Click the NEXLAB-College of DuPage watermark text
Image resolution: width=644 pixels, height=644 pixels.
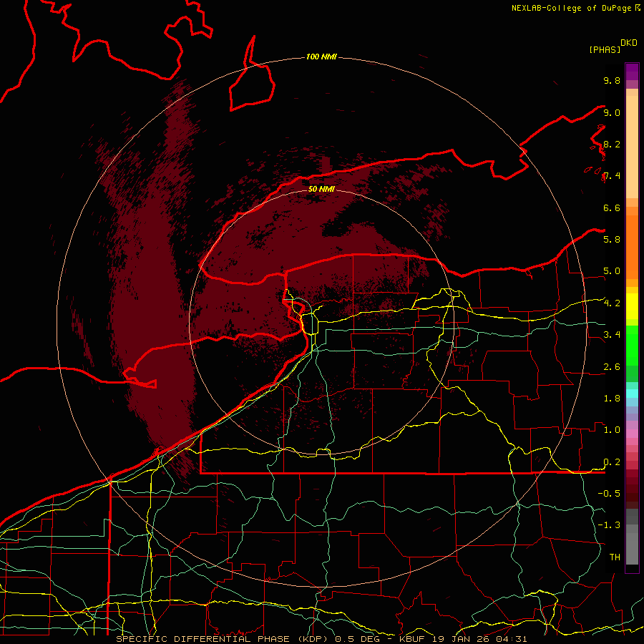(572, 8)
